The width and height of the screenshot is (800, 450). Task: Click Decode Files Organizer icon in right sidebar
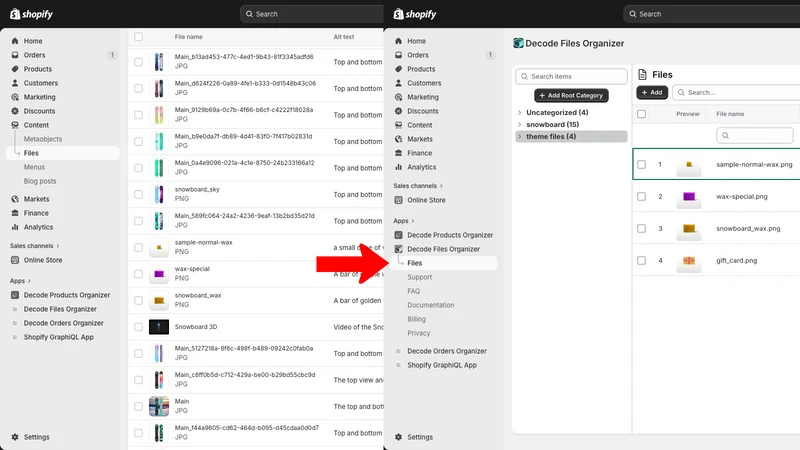[x=398, y=249]
